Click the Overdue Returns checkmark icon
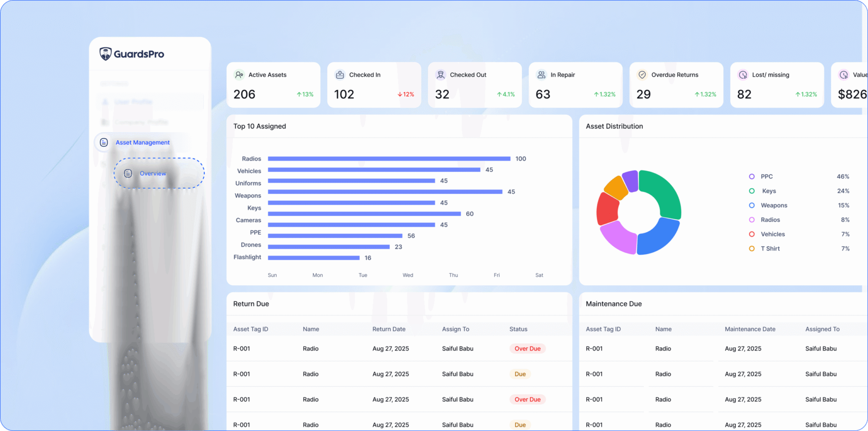 [x=642, y=75]
